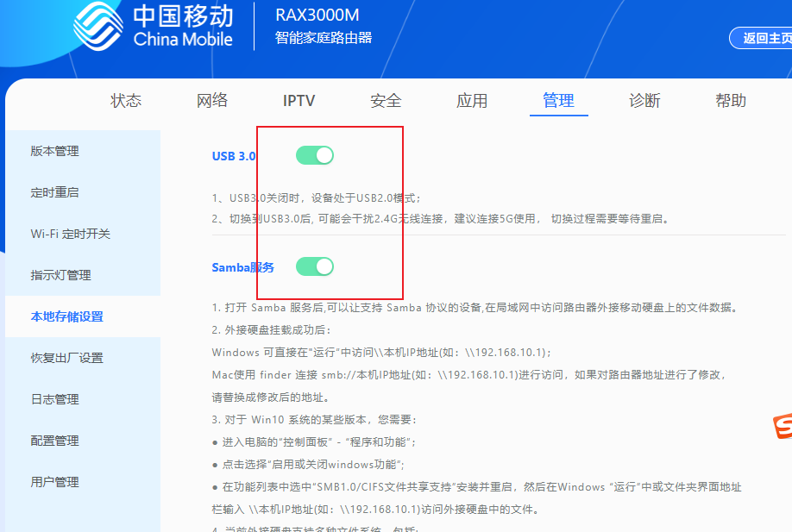The height and width of the screenshot is (532, 792).
Task: Click the Mac finder smb instruction line
Action: (x=469, y=374)
